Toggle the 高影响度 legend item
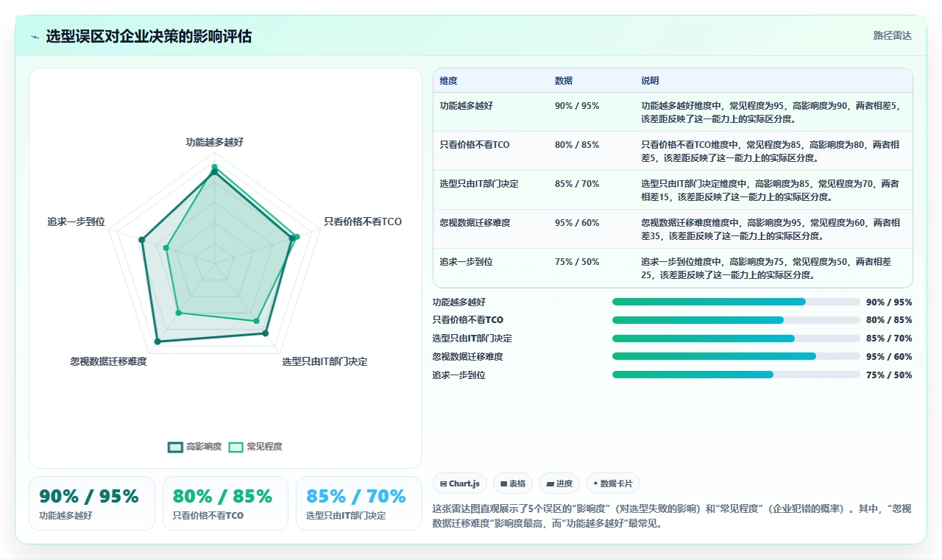The height and width of the screenshot is (560, 942). 195,447
